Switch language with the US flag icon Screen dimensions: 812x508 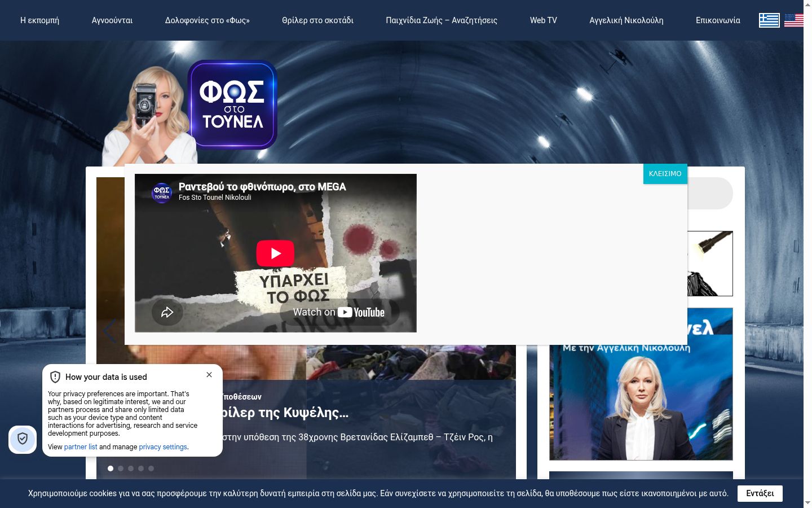(794, 20)
